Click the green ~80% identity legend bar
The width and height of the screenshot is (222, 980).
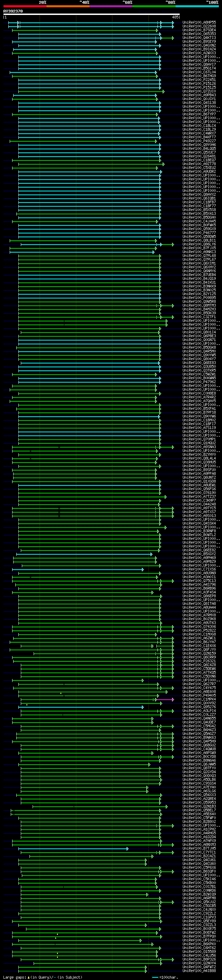pyautogui.click(x=154, y=6)
